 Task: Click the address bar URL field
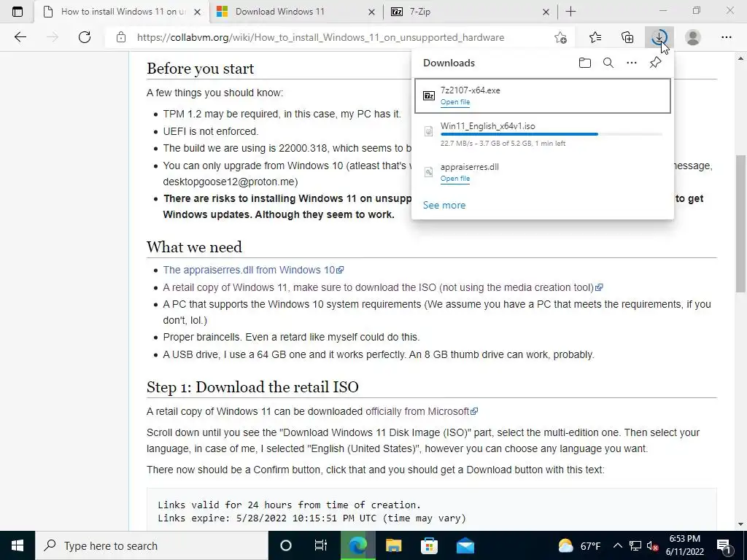(x=320, y=37)
